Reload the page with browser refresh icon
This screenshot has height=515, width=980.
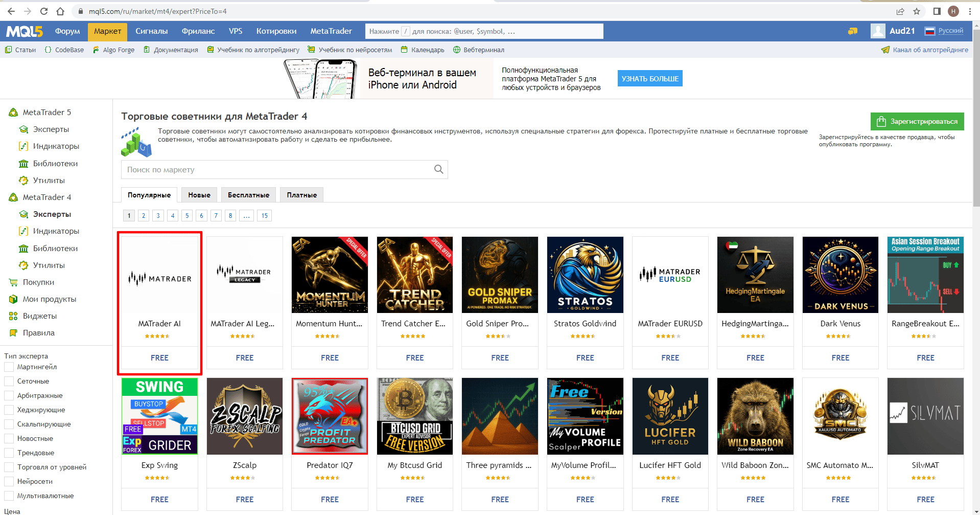[x=44, y=11]
